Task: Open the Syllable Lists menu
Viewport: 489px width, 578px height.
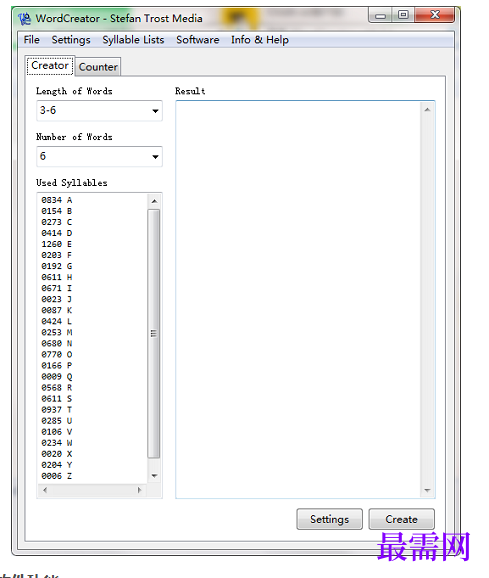Action: tap(133, 40)
